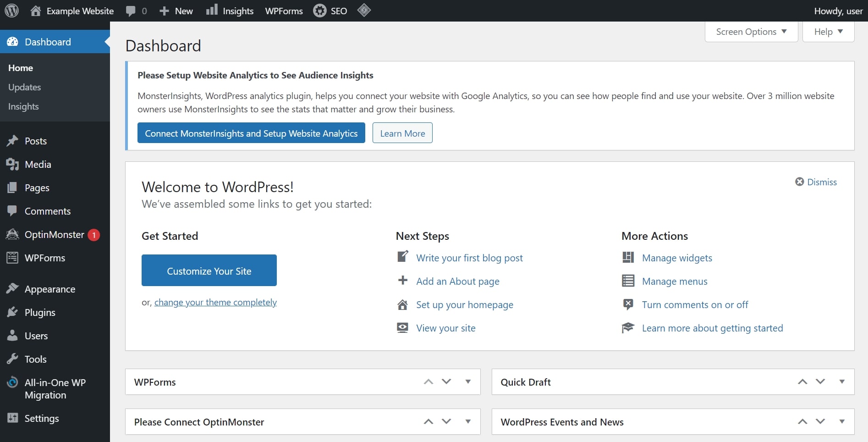Viewport: 868px width, 442px height.
Task: Click the Learn More button
Action: point(402,133)
